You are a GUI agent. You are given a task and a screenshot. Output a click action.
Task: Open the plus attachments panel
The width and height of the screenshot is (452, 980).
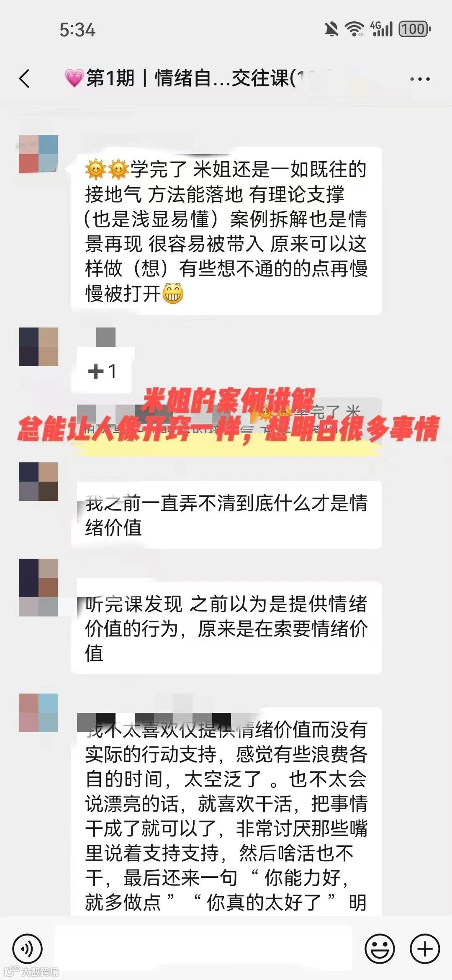[424, 949]
